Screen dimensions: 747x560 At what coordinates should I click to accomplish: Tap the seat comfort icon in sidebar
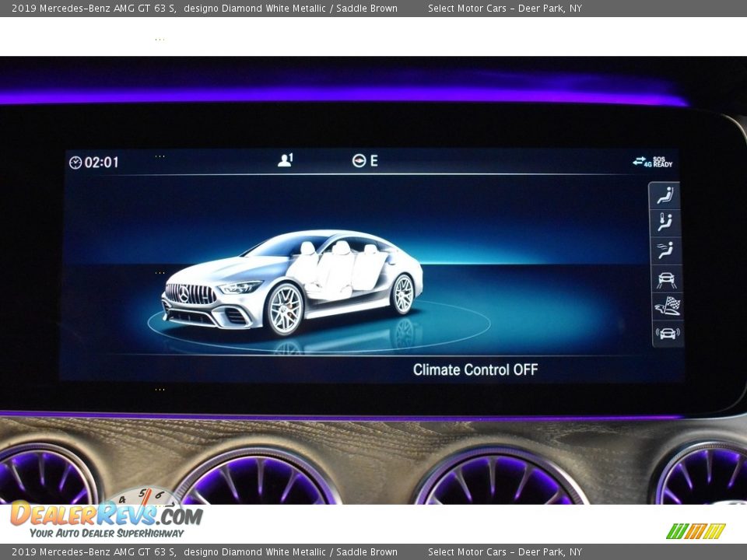[x=665, y=195]
